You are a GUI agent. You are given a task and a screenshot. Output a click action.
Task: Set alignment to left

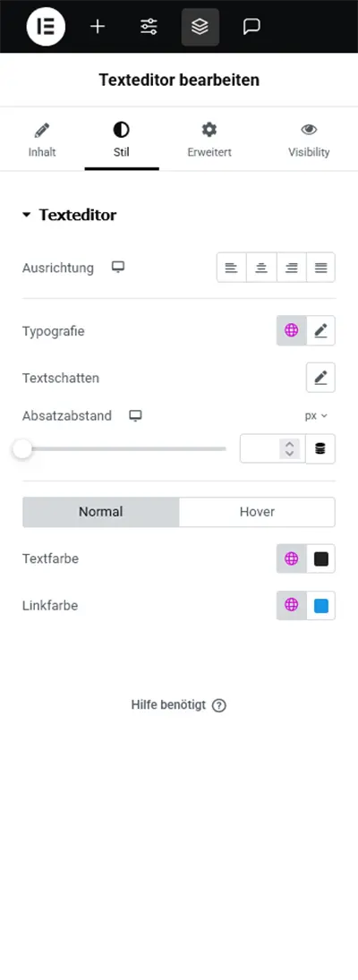[x=232, y=268]
